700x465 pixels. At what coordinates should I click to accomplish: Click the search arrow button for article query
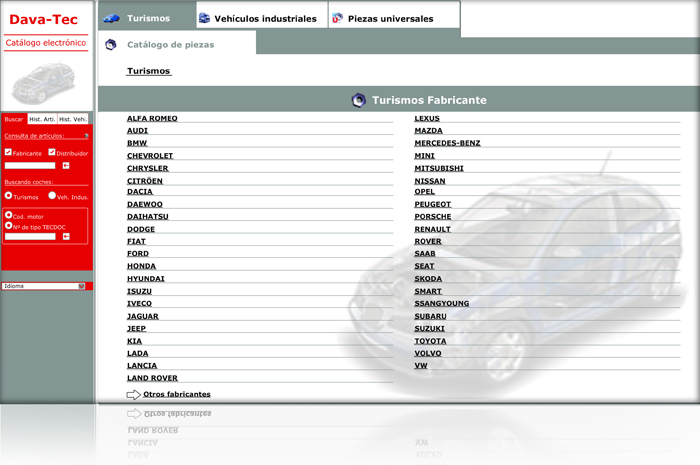tap(66, 166)
